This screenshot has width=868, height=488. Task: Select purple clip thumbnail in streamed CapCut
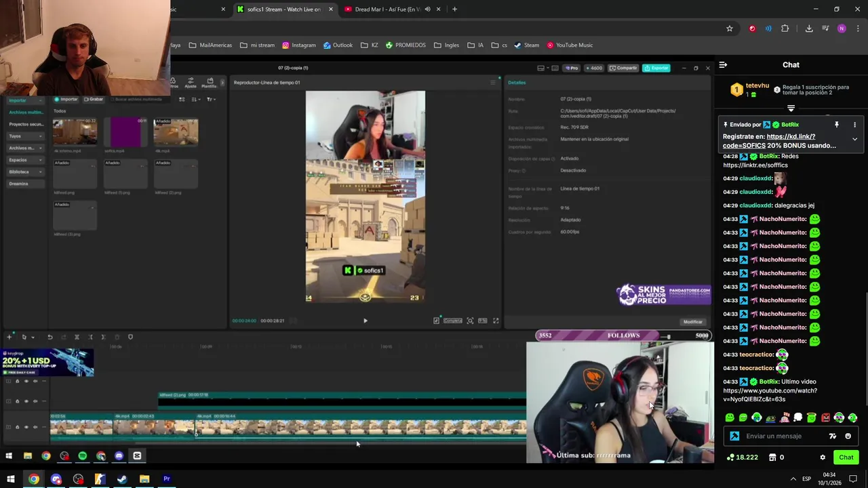pyautogui.click(x=126, y=131)
